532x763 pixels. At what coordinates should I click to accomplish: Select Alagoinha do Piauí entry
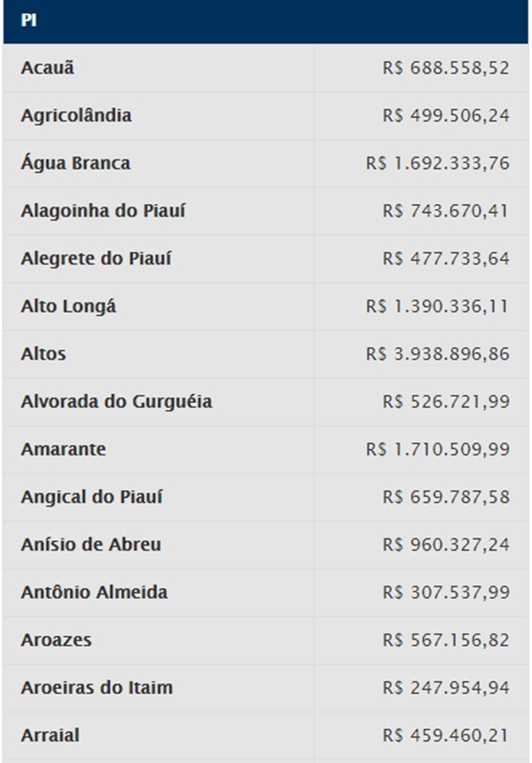[103, 210]
